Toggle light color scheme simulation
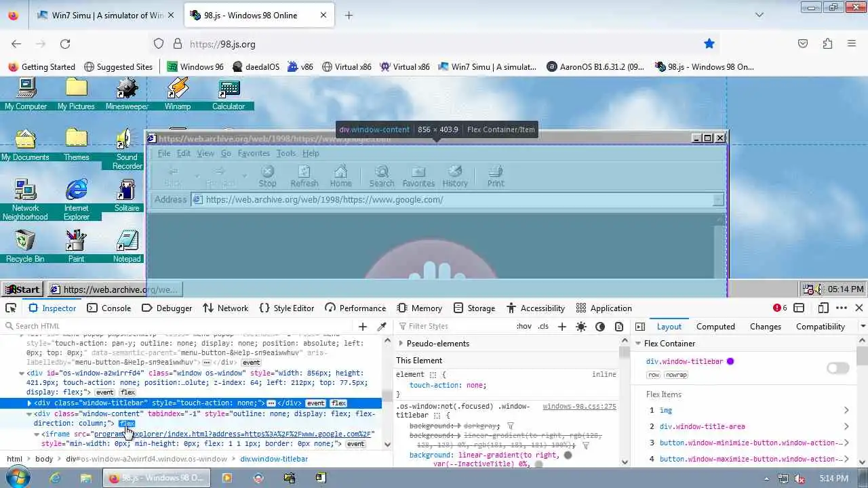 pyautogui.click(x=581, y=327)
